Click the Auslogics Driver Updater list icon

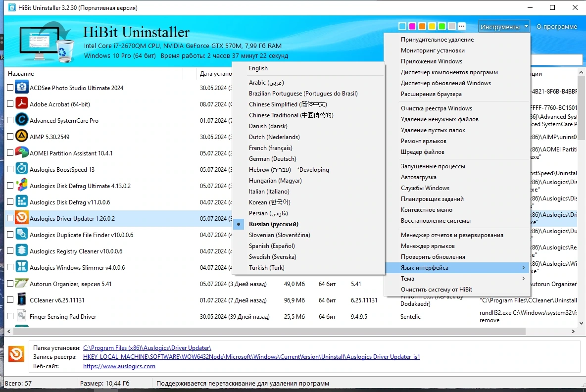coord(22,218)
